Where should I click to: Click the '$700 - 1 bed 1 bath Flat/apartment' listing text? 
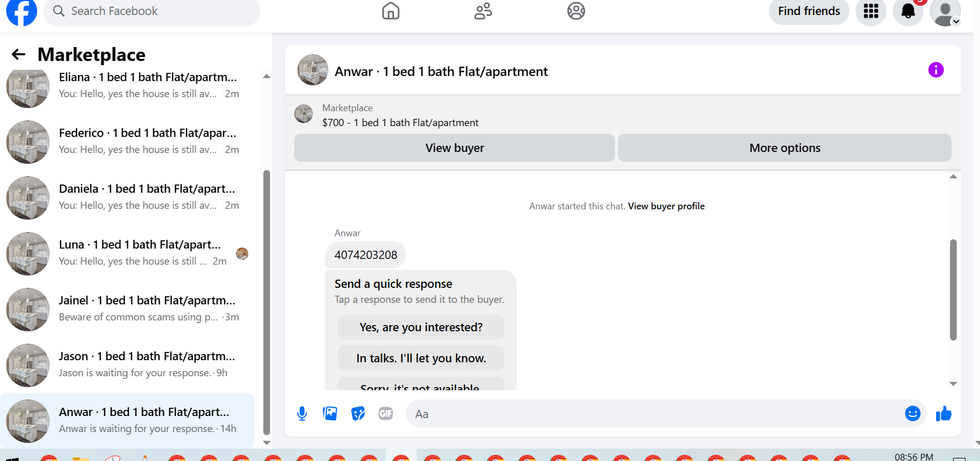pos(400,122)
